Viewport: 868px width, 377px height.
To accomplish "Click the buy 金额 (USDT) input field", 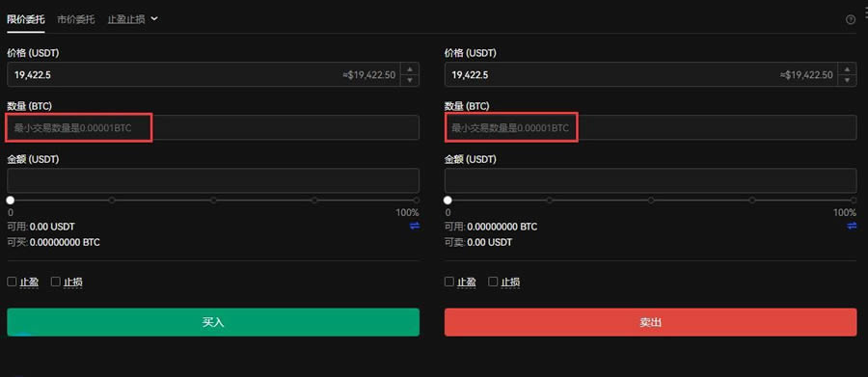I will pyautogui.click(x=213, y=180).
